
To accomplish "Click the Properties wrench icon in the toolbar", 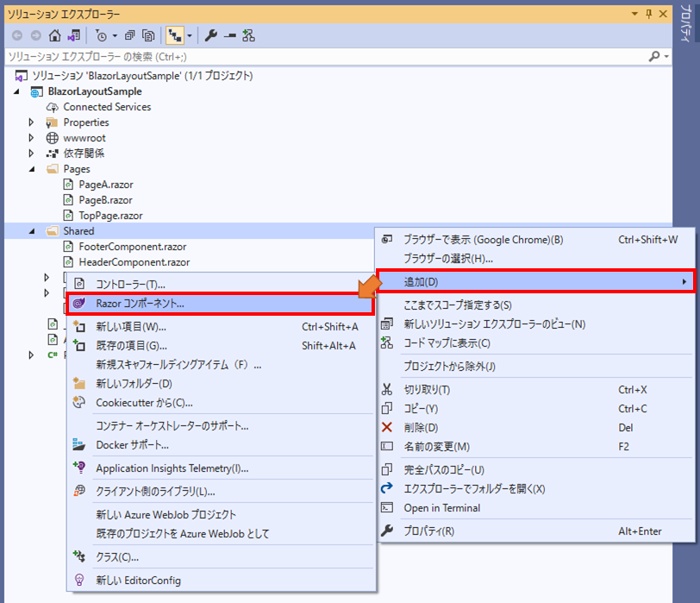I will (x=210, y=35).
